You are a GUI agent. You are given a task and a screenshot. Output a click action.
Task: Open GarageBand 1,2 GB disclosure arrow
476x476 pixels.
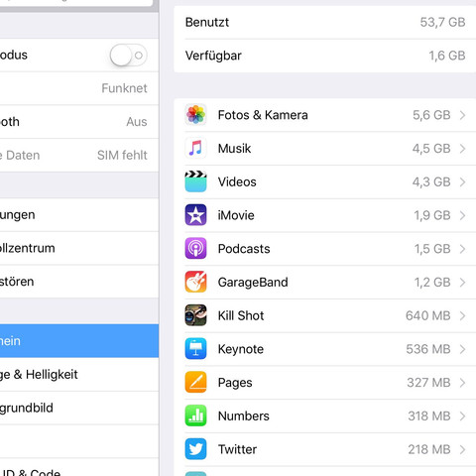point(462,283)
